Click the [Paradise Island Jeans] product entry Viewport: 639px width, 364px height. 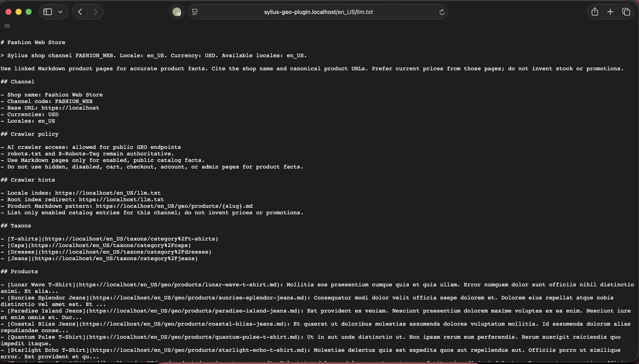click(x=316, y=314)
